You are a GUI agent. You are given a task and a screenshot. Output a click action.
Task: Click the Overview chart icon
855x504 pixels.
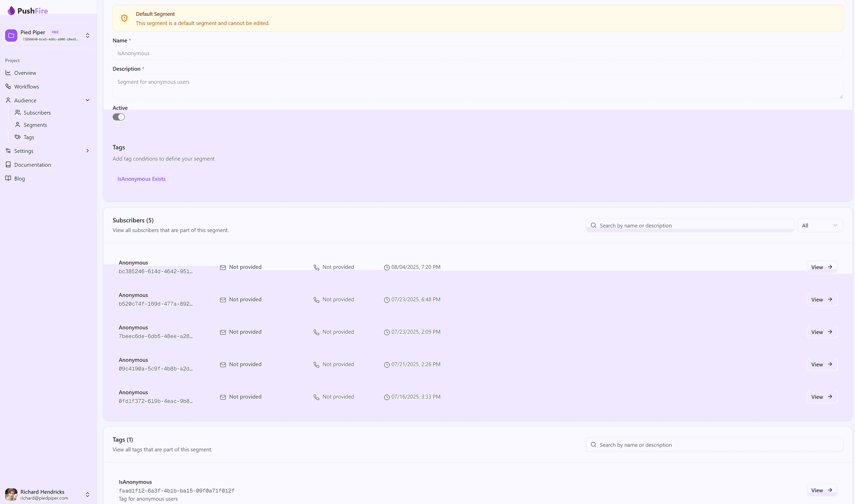pos(8,73)
